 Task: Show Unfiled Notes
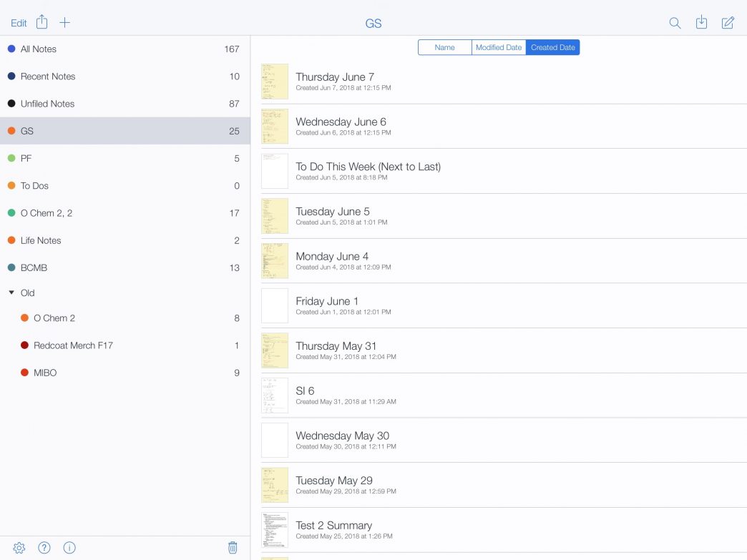pyautogui.click(x=125, y=103)
